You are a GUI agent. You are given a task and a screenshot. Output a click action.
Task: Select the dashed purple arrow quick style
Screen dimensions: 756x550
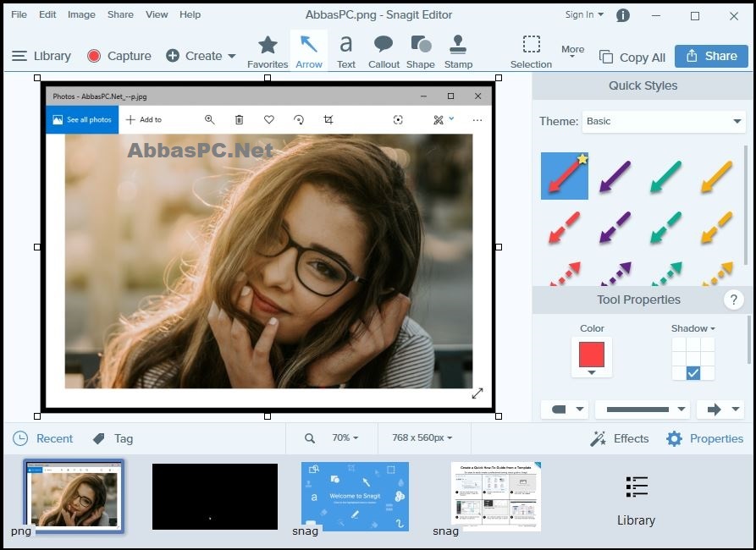pyautogui.click(x=615, y=227)
